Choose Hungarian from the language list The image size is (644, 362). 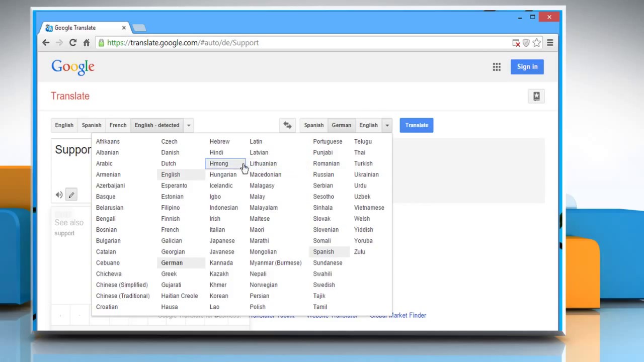[223, 174]
